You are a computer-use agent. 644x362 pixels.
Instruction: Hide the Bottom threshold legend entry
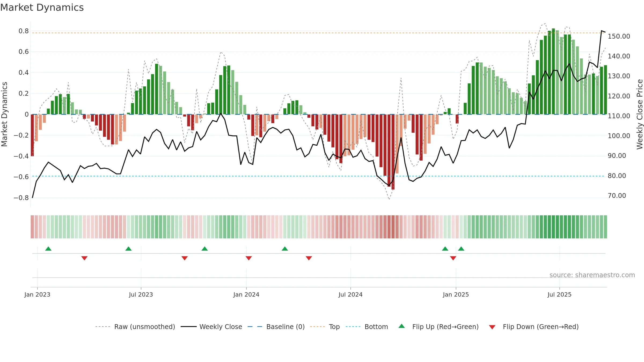367,327
